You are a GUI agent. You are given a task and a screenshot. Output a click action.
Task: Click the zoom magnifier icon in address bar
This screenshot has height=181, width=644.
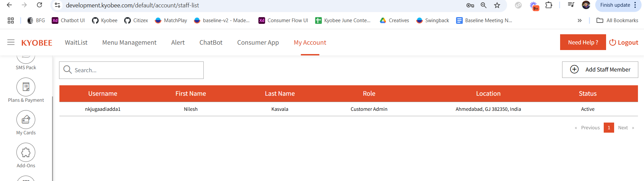(x=484, y=5)
